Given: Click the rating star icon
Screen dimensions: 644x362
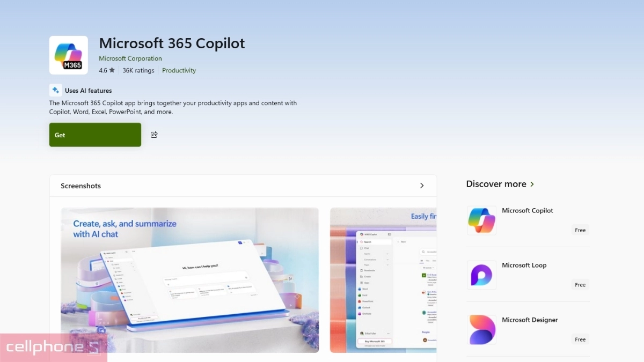Looking at the screenshot, I should tap(112, 70).
